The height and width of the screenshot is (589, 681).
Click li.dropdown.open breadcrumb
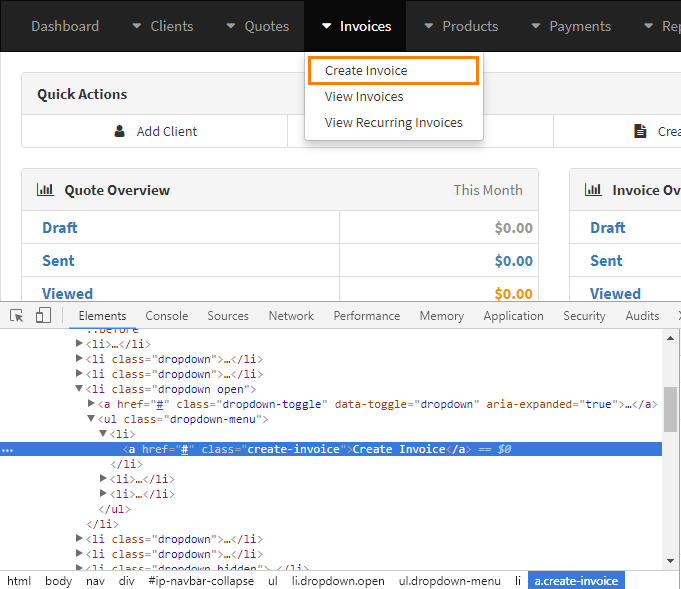(x=338, y=581)
